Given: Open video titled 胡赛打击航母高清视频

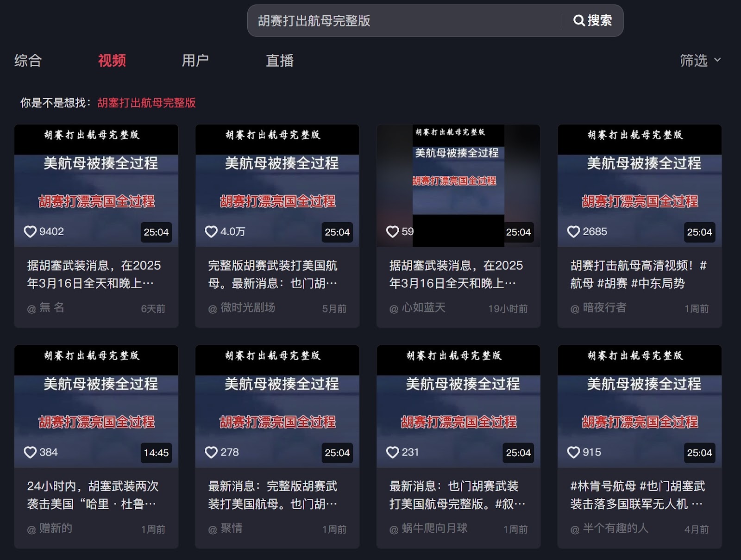Looking at the screenshot, I should [x=638, y=274].
